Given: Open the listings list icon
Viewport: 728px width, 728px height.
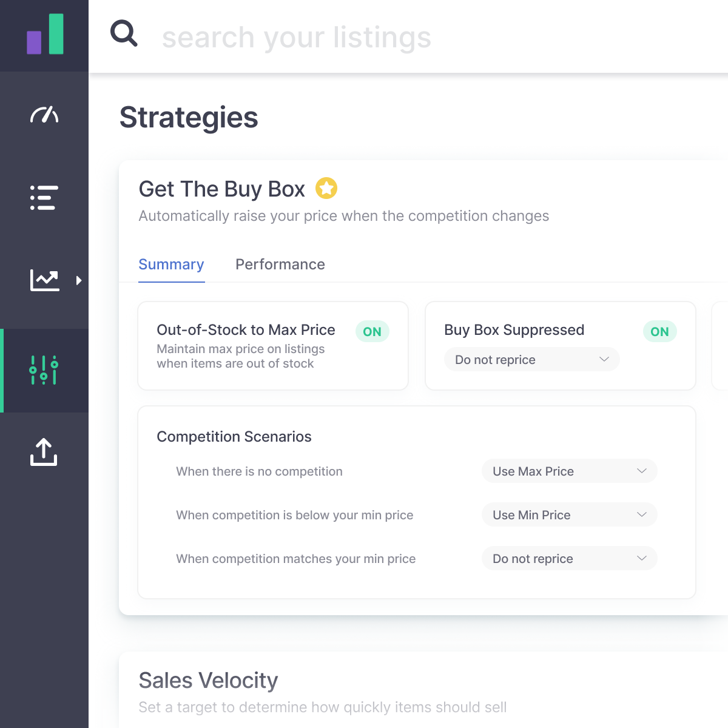Looking at the screenshot, I should coord(44,198).
